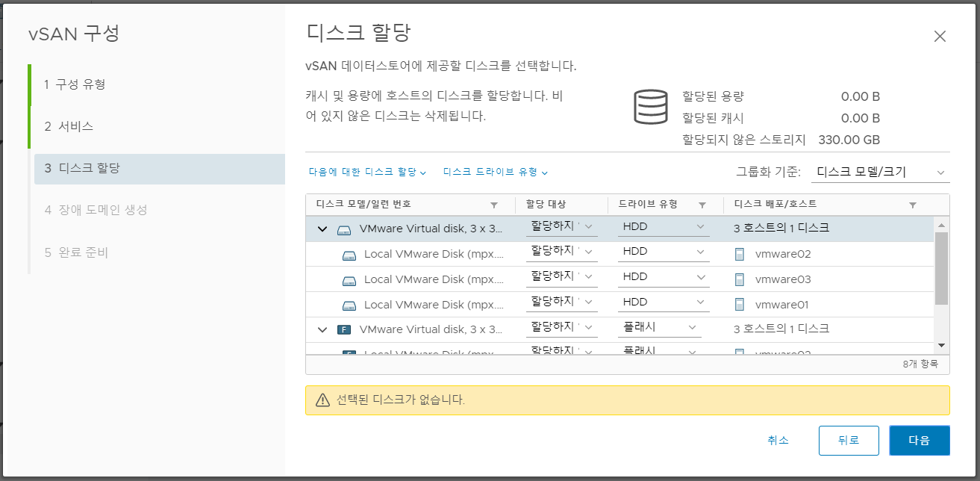Collapse the flash VMware Virtual disk group
The image size is (980, 481).
pos(322,329)
